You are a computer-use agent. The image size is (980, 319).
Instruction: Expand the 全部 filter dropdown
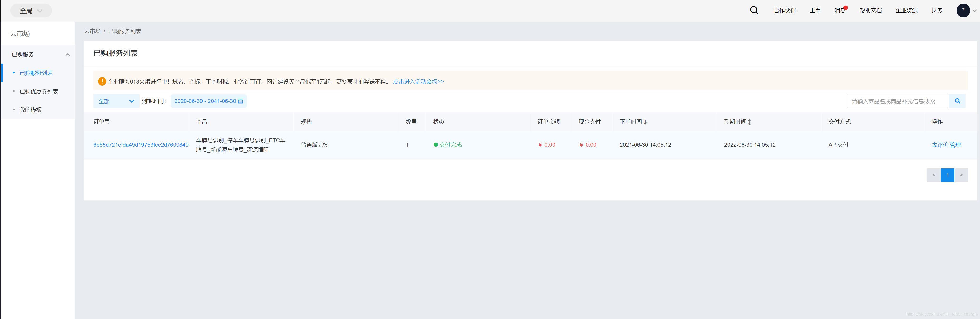coord(116,101)
